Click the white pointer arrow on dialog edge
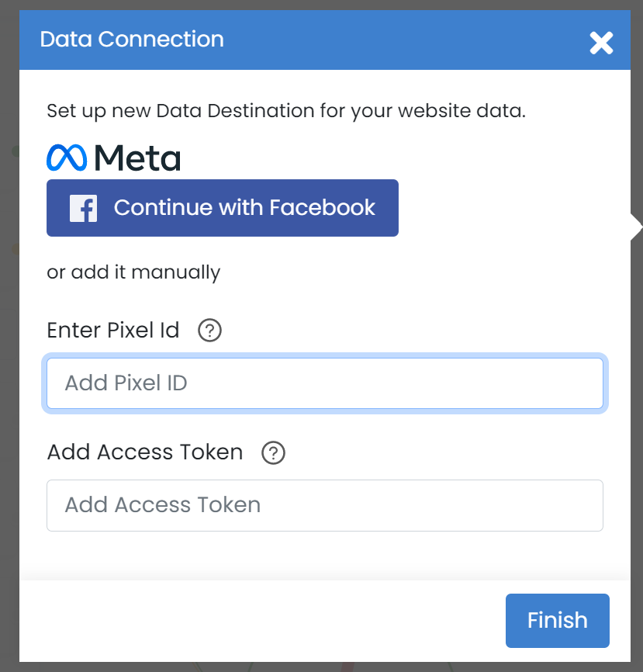Image resolution: width=643 pixels, height=672 pixels. coord(637,227)
